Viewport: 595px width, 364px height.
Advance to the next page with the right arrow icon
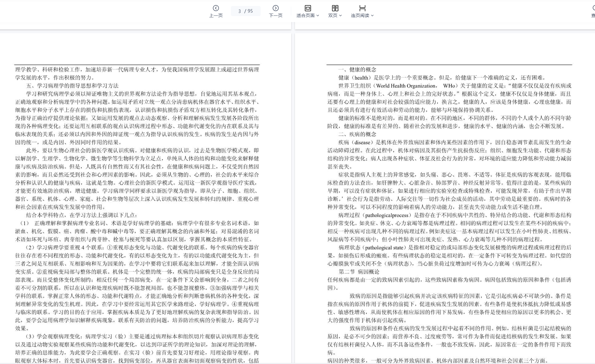point(275,8)
